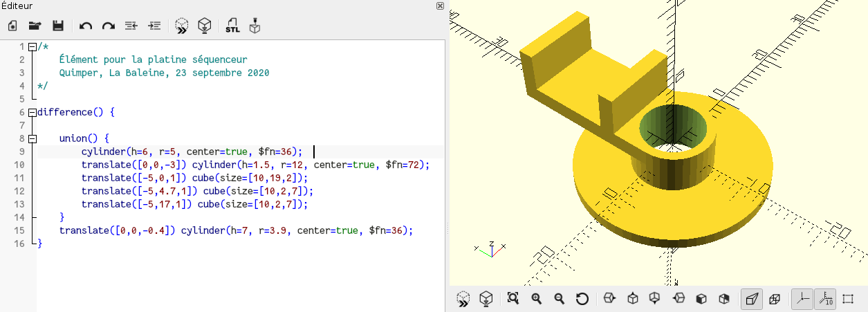Reset the 3D view rotation

point(582,299)
